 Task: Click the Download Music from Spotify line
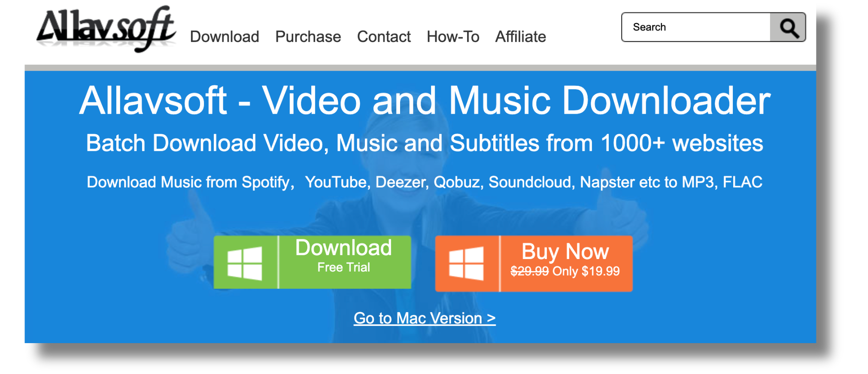point(425,182)
